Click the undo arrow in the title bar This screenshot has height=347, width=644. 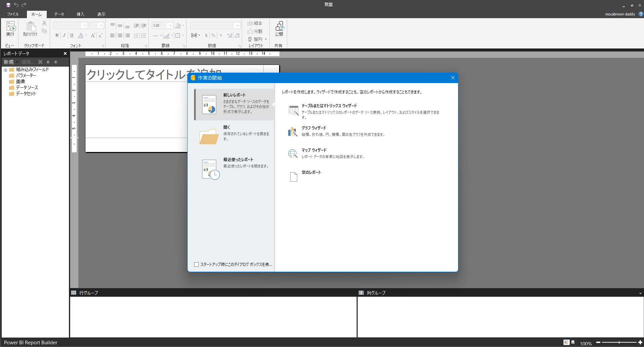16,5
